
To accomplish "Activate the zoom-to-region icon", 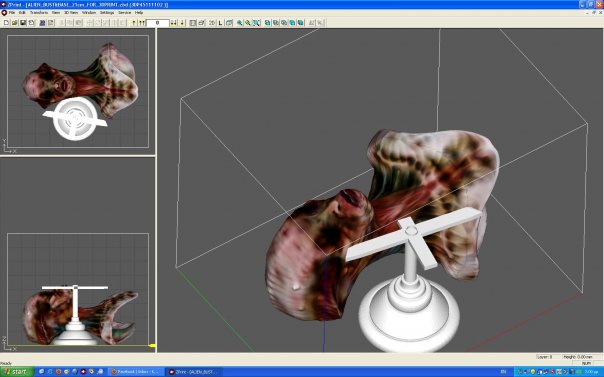I will 256,23.
